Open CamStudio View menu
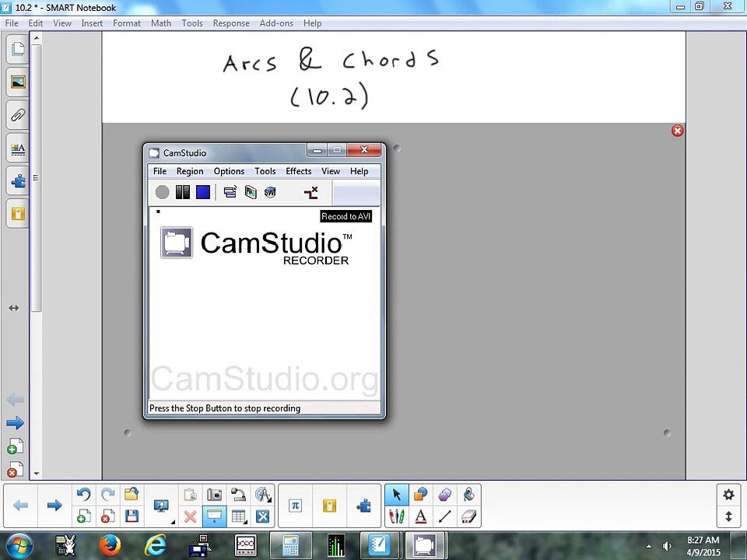The image size is (747, 560). pos(331,171)
